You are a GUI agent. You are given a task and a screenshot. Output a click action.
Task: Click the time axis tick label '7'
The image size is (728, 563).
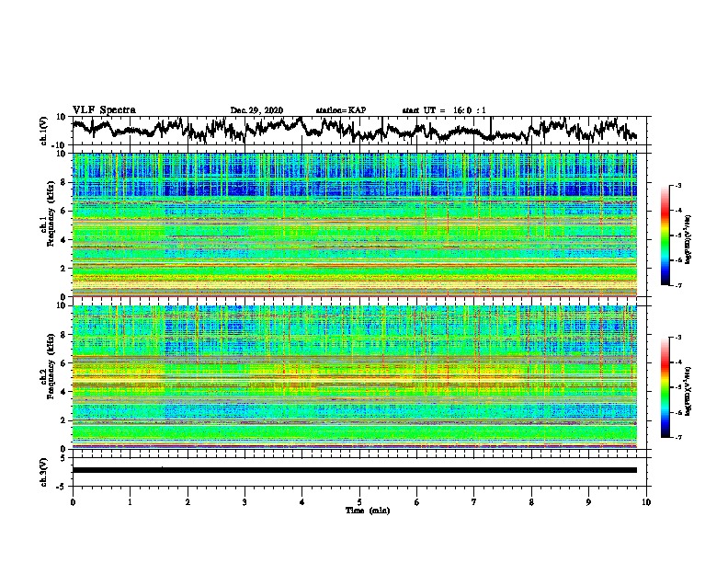point(474,502)
